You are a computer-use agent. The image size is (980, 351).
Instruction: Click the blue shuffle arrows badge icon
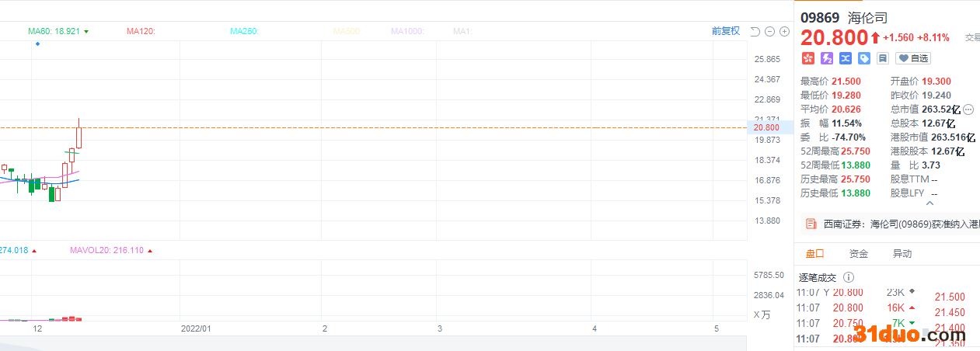tap(846, 58)
